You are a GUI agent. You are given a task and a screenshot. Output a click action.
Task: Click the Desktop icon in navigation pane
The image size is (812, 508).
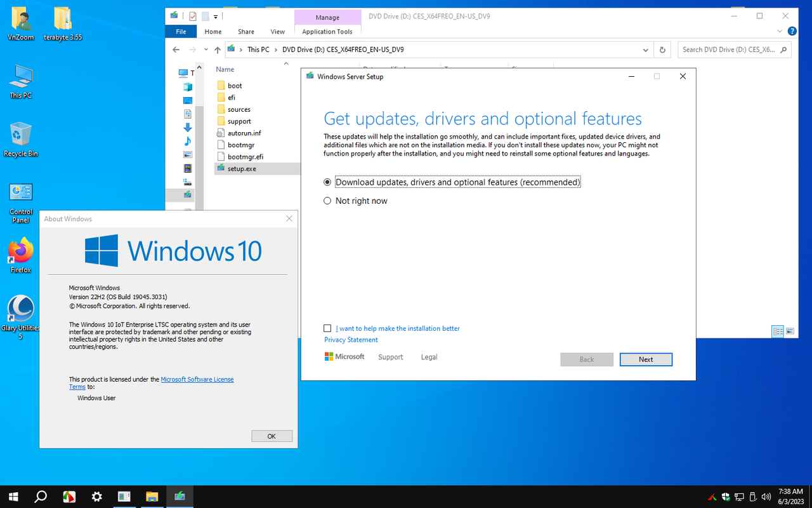(188, 100)
